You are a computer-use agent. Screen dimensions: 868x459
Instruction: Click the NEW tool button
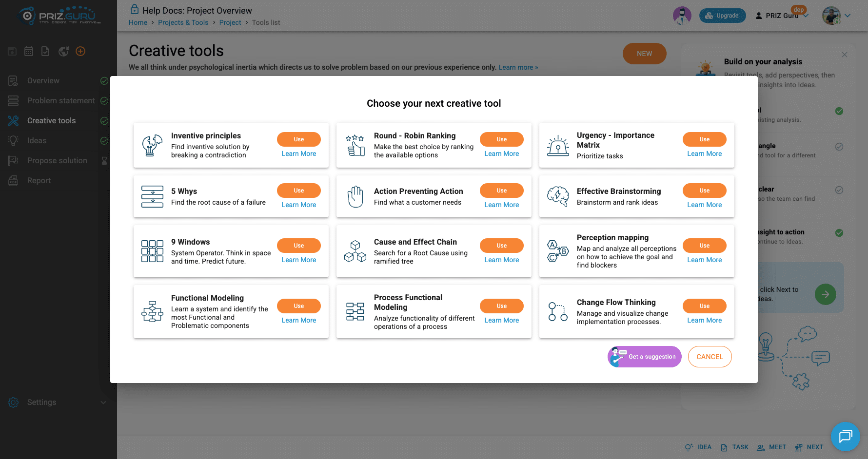(x=644, y=54)
